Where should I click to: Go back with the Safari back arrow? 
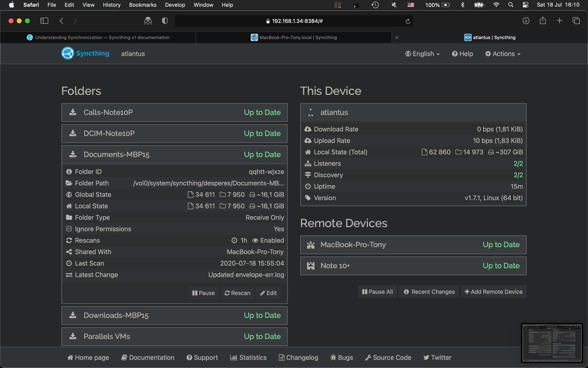point(61,21)
